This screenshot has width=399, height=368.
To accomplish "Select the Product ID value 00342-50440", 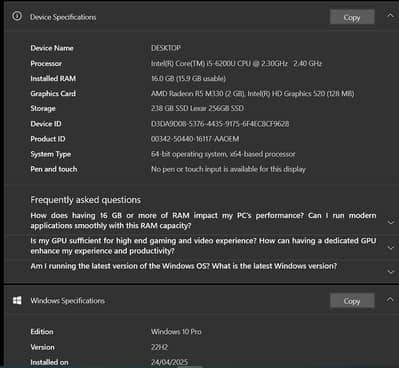I will click(x=195, y=139).
